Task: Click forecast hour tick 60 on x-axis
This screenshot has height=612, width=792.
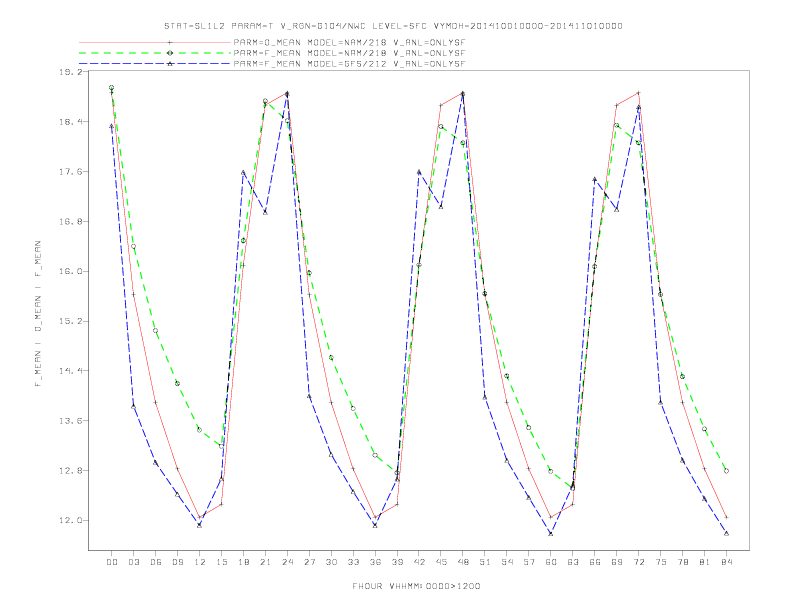Action: (x=551, y=562)
